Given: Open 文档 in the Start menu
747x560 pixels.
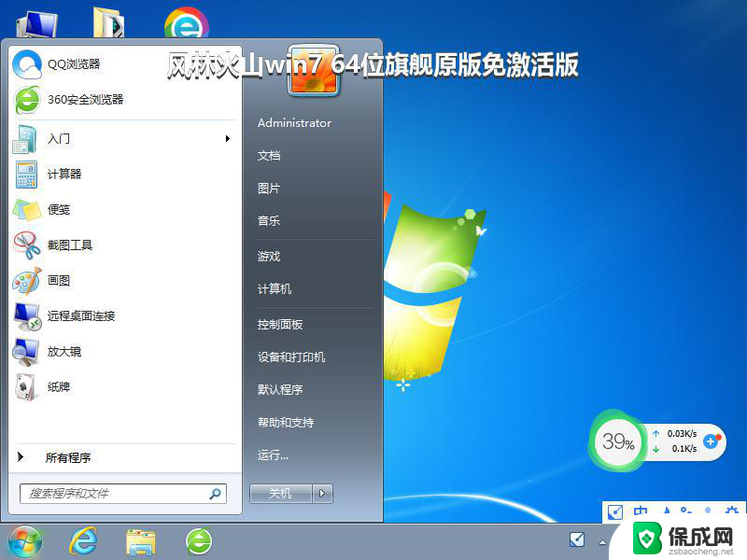Looking at the screenshot, I should coord(269,156).
